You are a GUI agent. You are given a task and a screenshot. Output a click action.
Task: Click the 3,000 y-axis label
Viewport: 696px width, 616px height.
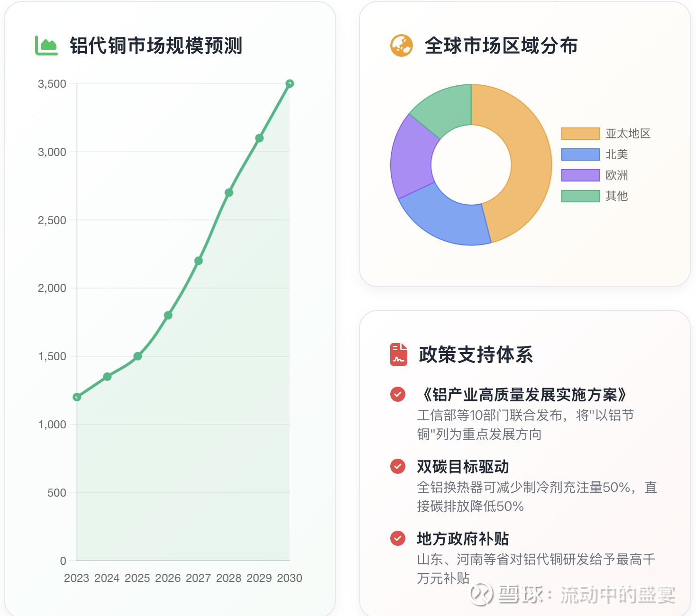[x=52, y=152]
